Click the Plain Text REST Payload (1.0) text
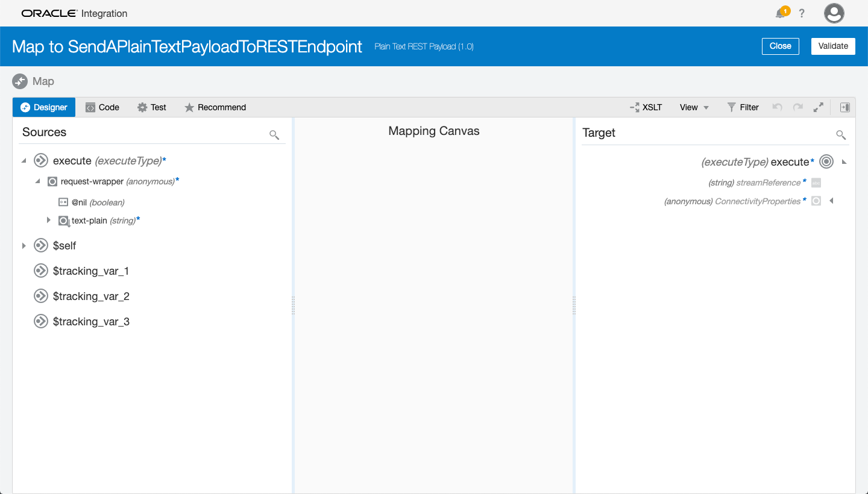 click(424, 46)
